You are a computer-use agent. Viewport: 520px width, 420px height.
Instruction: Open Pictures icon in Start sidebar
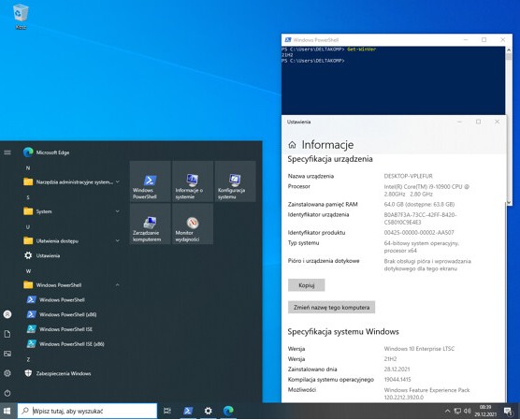coord(7,354)
